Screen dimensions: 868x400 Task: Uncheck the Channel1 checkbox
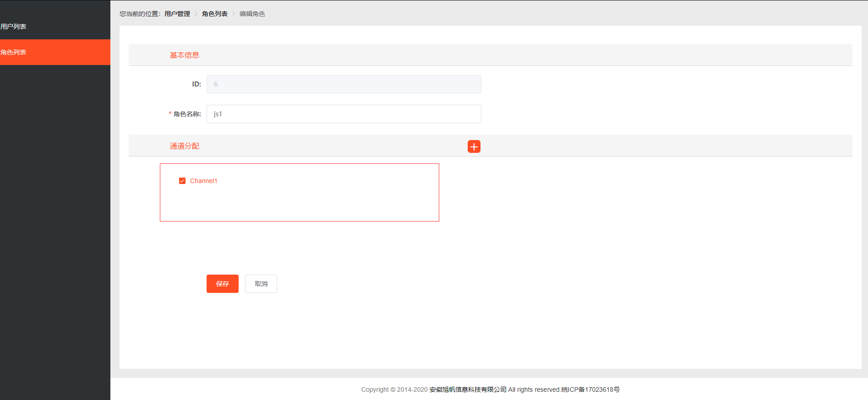[x=182, y=181]
